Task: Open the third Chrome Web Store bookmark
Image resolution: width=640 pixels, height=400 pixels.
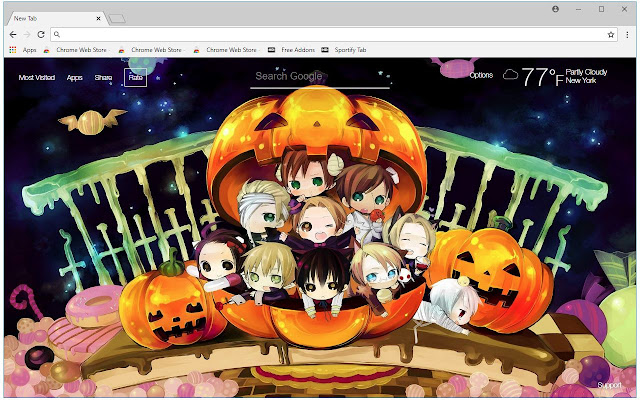Action: click(x=225, y=50)
